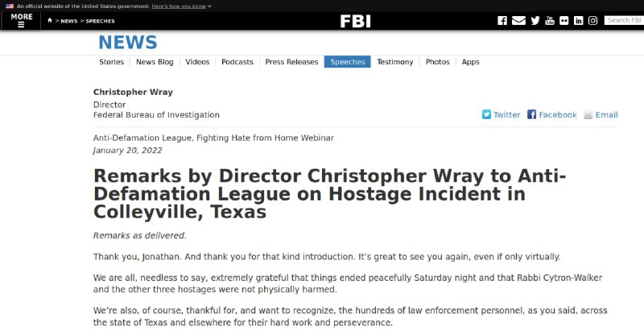
Task: Share speech via Facebook link
Action: point(552,115)
